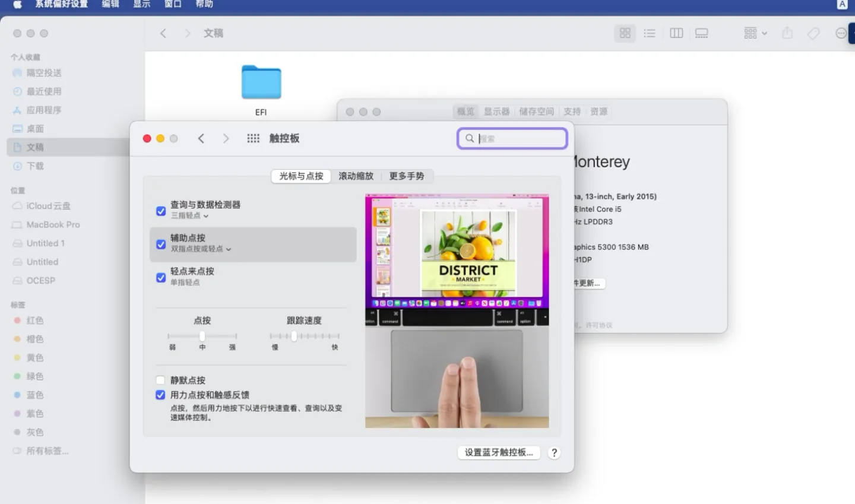Click the 设置蓝牙触控板 button

coord(498,452)
